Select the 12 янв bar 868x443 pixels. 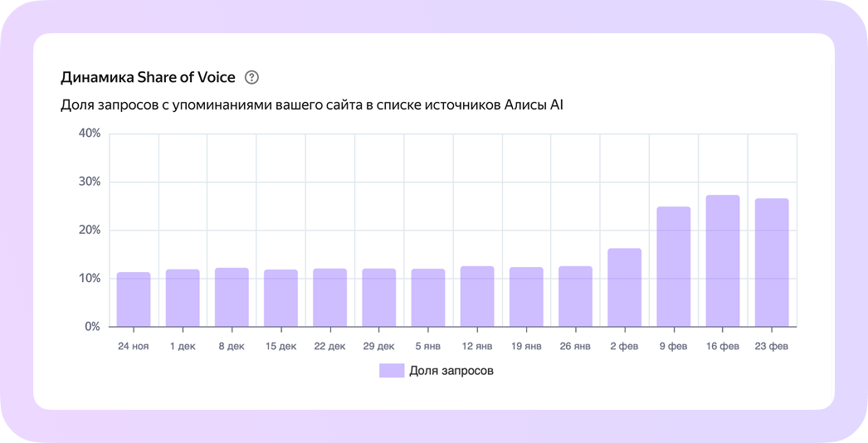pyautogui.click(x=477, y=296)
